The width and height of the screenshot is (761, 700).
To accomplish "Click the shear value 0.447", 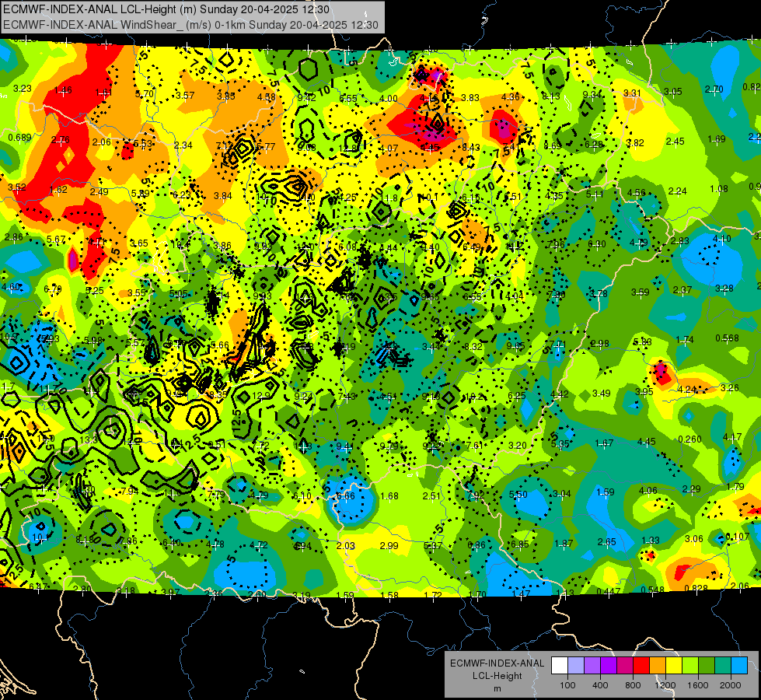I will tap(609, 591).
